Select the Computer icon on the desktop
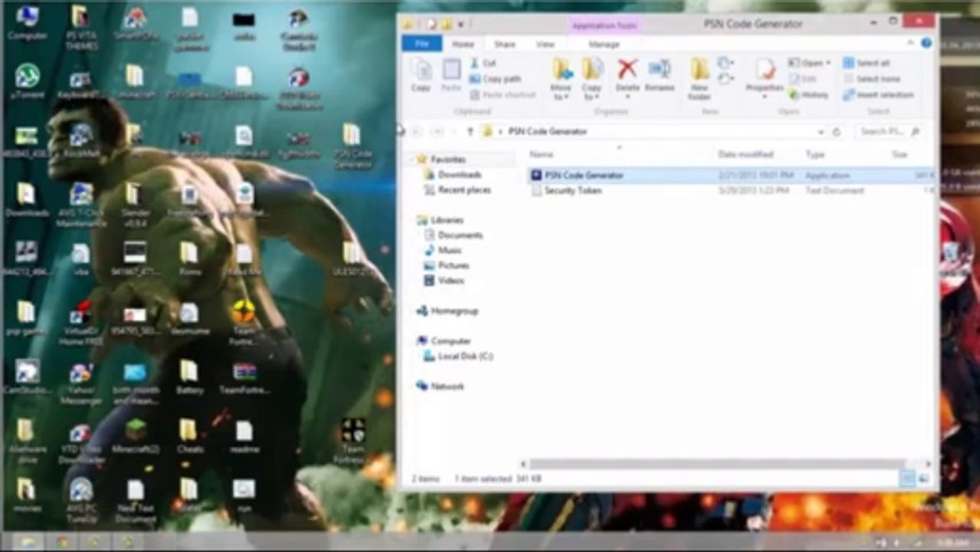980x552 pixels. click(27, 22)
